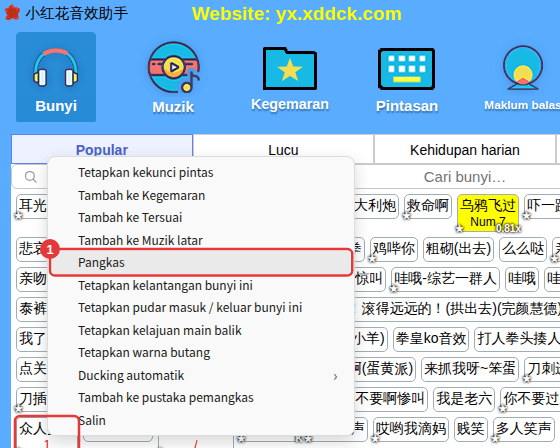Play the 刀插 sound button
Viewport: 560px width, 448px height.
(x=32, y=398)
